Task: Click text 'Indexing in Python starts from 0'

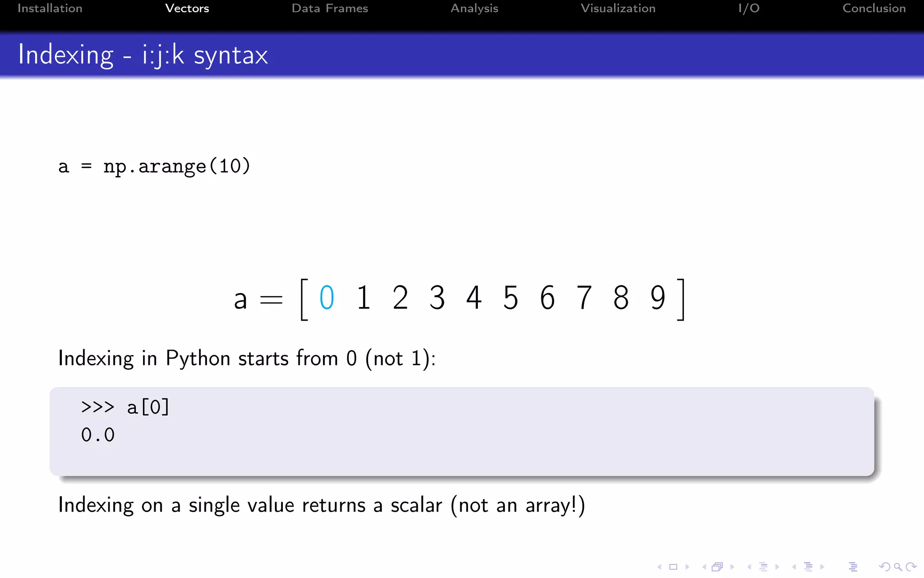Action: click(208, 359)
